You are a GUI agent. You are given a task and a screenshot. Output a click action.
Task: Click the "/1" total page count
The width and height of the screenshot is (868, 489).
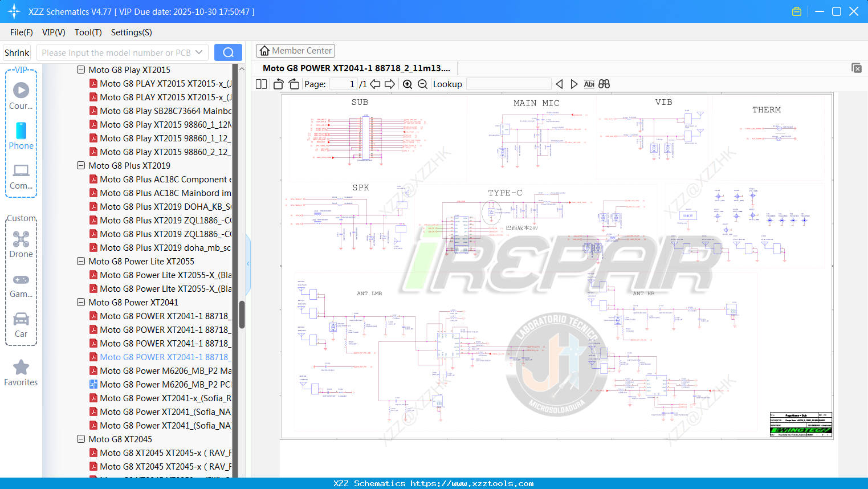coord(364,84)
